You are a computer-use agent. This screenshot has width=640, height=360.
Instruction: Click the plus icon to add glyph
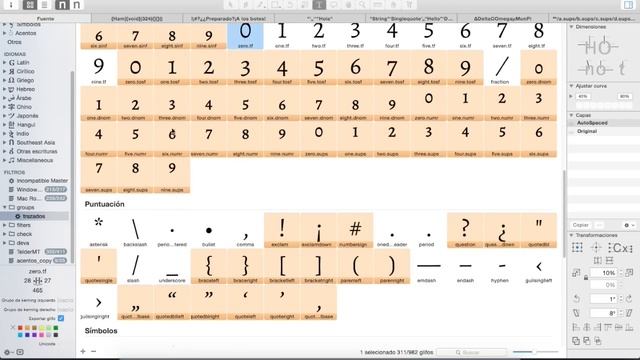tap(83, 351)
